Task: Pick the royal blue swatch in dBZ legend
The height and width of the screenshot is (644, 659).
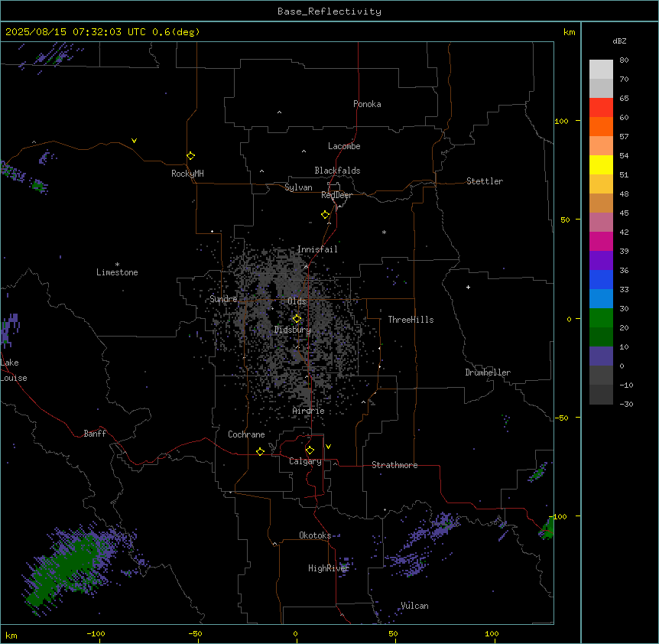Action: click(601, 279)
